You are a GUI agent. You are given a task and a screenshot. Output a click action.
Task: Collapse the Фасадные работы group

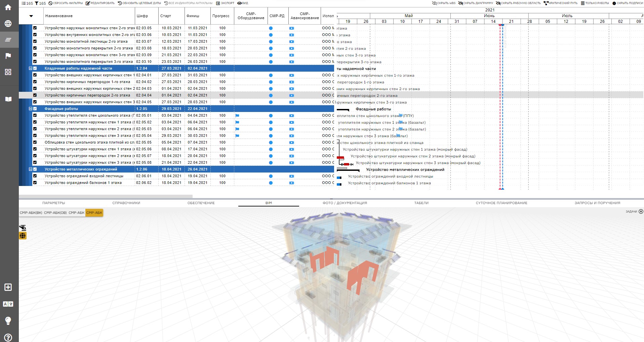point(30,109)
